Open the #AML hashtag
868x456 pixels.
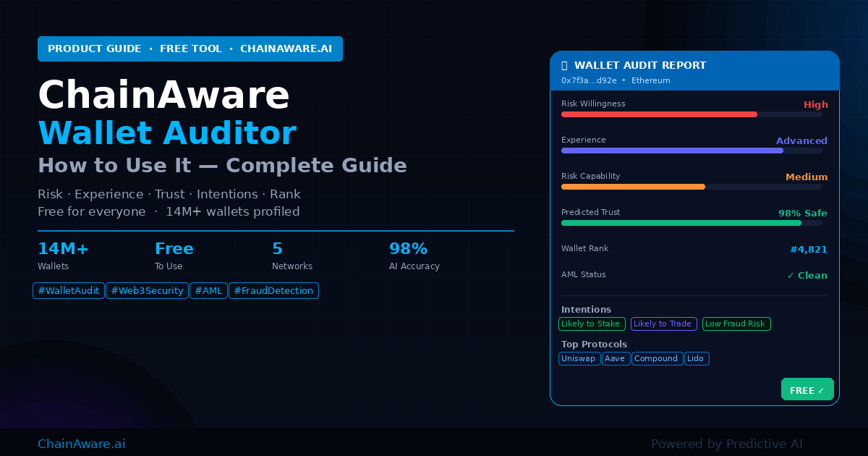coord(208,291)
